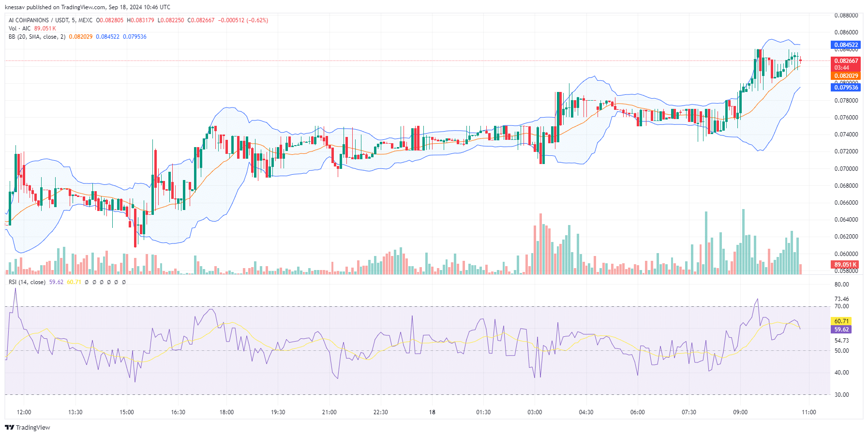Click the 18:00 time axis label

(226, 412)
